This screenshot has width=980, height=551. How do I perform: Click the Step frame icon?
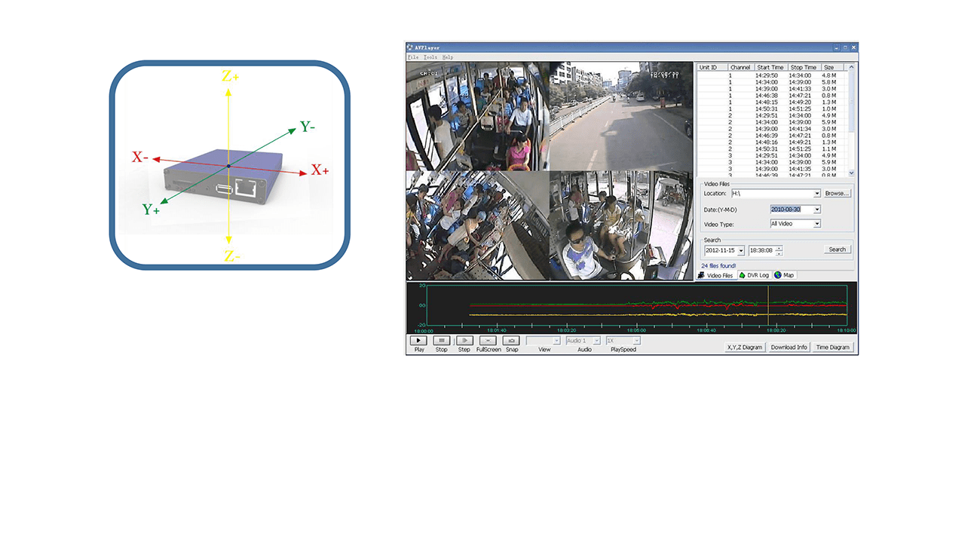[464, 341]
